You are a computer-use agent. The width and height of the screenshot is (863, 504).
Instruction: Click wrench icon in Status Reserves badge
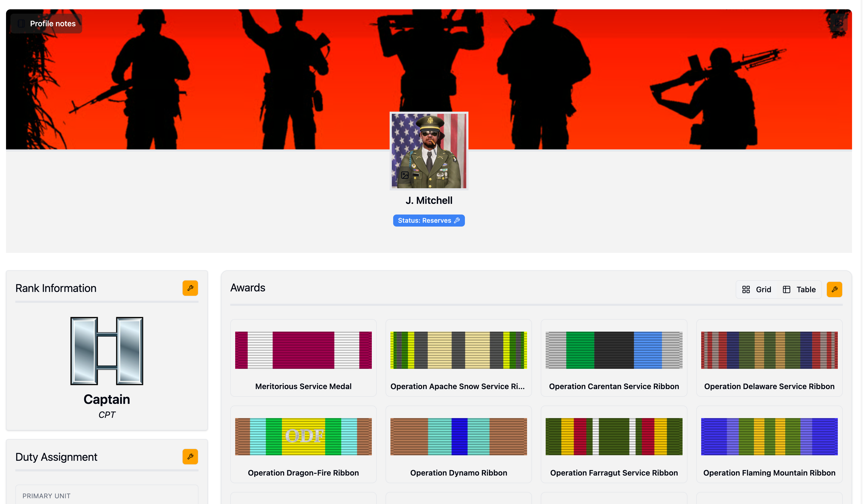tap(457, 220)
